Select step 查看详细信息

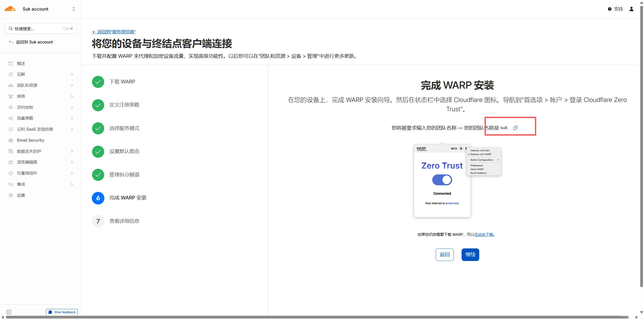[124, 221]
